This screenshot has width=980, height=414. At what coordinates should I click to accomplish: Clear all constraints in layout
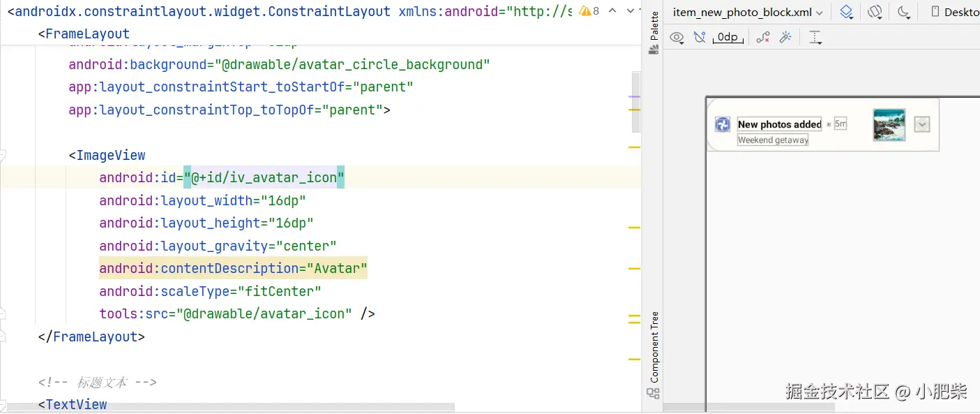[x=763, y=37]
